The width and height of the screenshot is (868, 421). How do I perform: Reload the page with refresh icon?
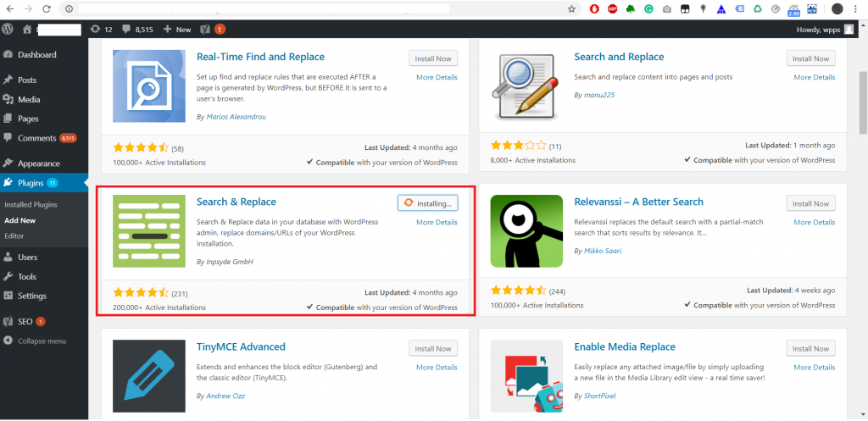[x=47, y=8]
